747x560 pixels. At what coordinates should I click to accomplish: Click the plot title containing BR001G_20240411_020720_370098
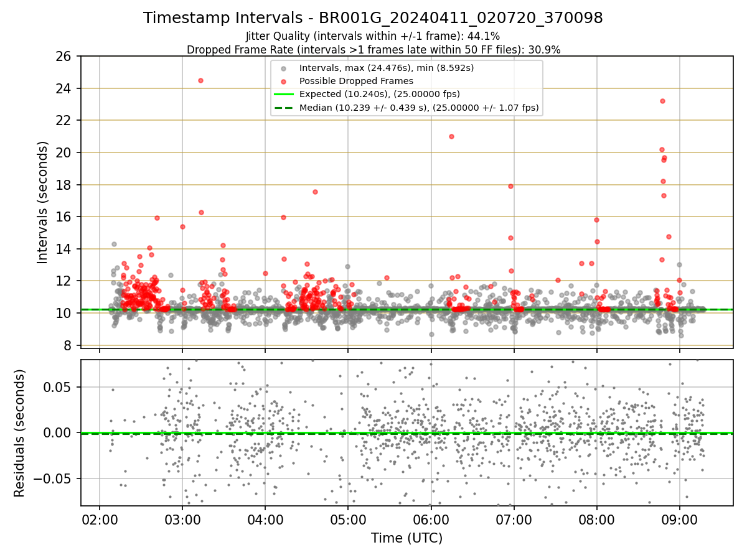(x=373, y=18)
